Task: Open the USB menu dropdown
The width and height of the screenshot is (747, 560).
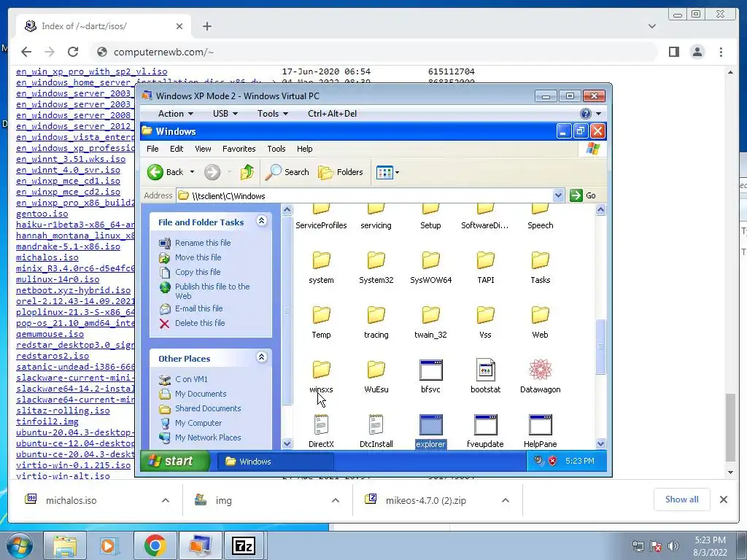Action: point(225,113)
